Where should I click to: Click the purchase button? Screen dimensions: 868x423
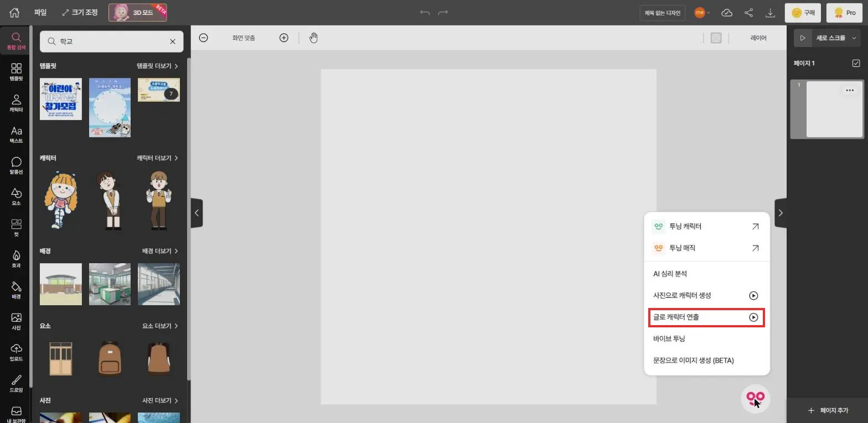point(803,12)
